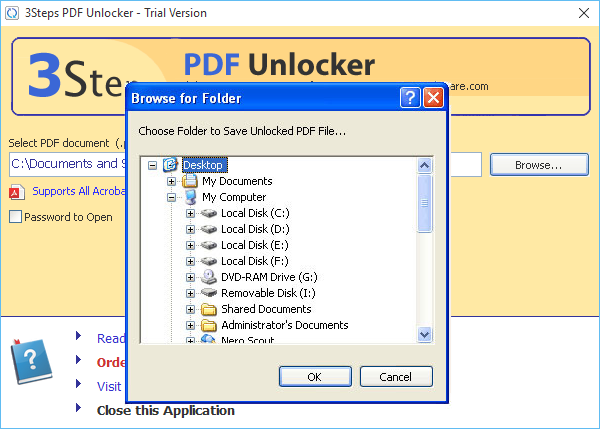Viewport: 600px width, 429px height.
Task: Select the My Computer label
Action: pos(234,197)
